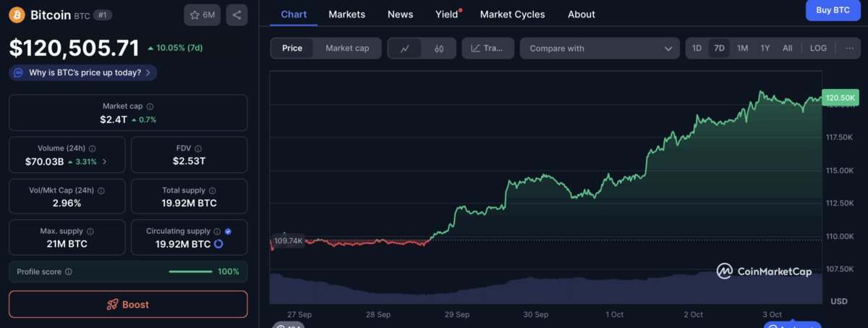Open chart more options ellipsis
The height and width of the screenshot is (328, 868).
pyautogui.click(x=849, y=48)
